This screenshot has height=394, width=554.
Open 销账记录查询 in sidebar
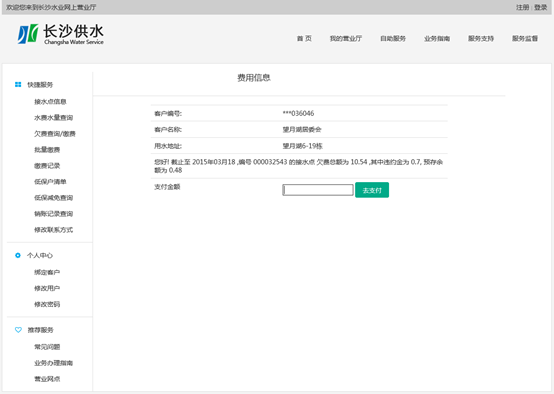(x=53, y=214)
